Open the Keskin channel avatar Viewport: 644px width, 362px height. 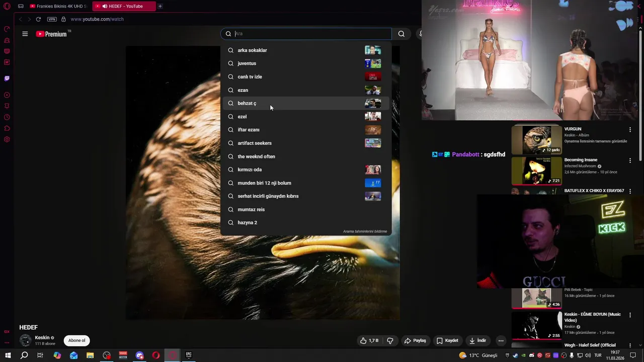(x=25, y=340)
